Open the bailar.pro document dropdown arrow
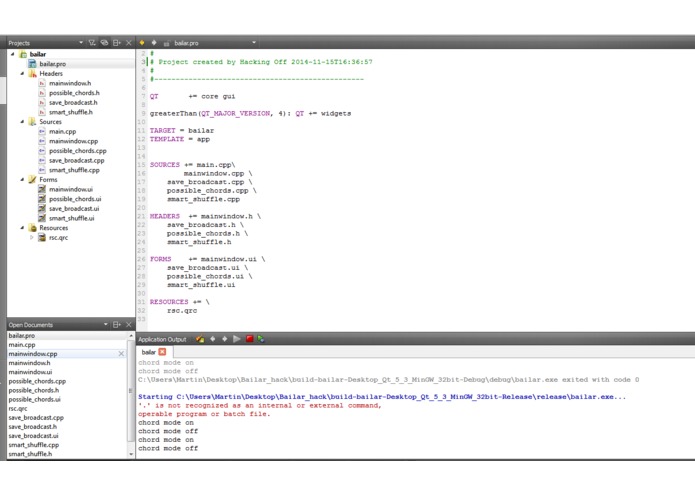The height and width of the screenshot is (494, 695). click(254, 43)
